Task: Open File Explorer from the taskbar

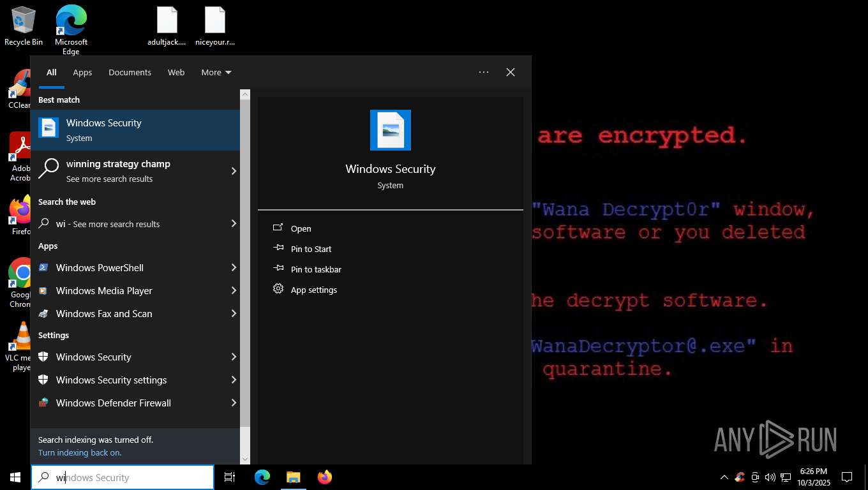Action: tap(294, 477)
